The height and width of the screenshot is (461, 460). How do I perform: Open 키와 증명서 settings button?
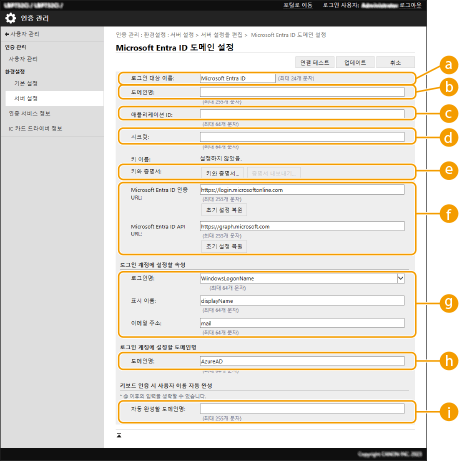(222, 173)
